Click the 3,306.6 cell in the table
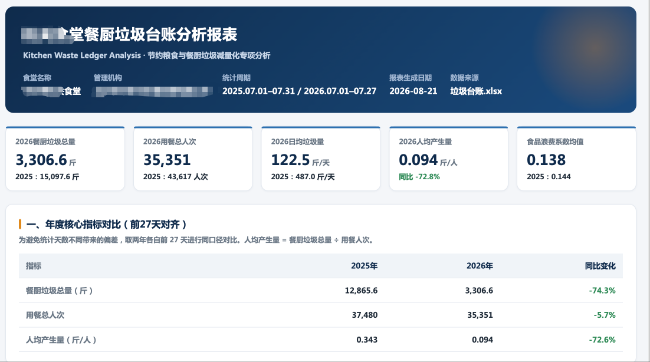Viewport: 650px width, 362px height. point(479,291)
